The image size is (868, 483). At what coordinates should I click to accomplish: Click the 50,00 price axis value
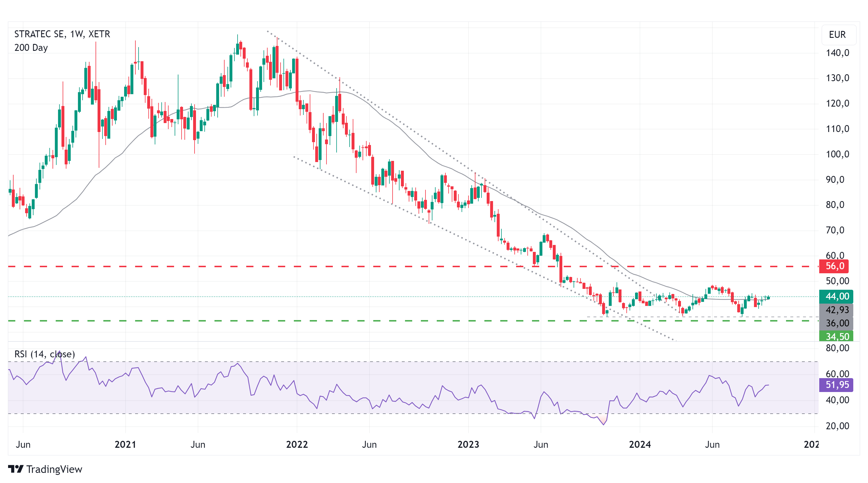pyautogui.click(x=837, y=281)
